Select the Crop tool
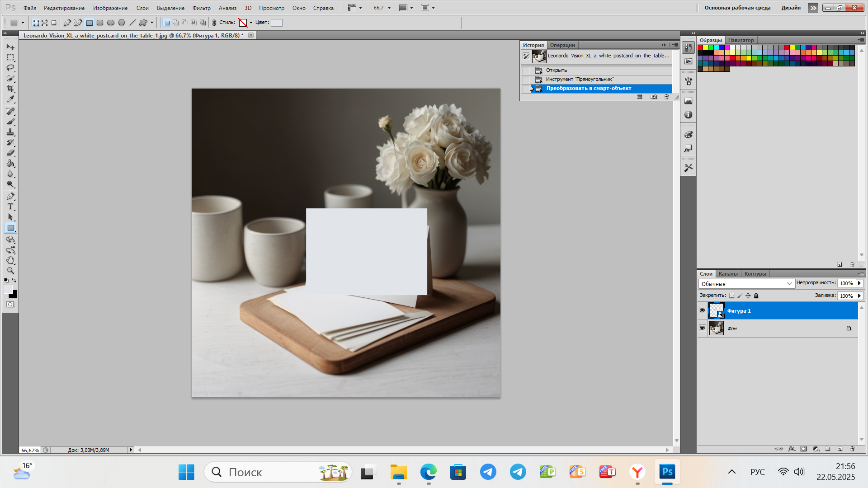The height and width of the screenshot is (488, 868). [10, 89]
